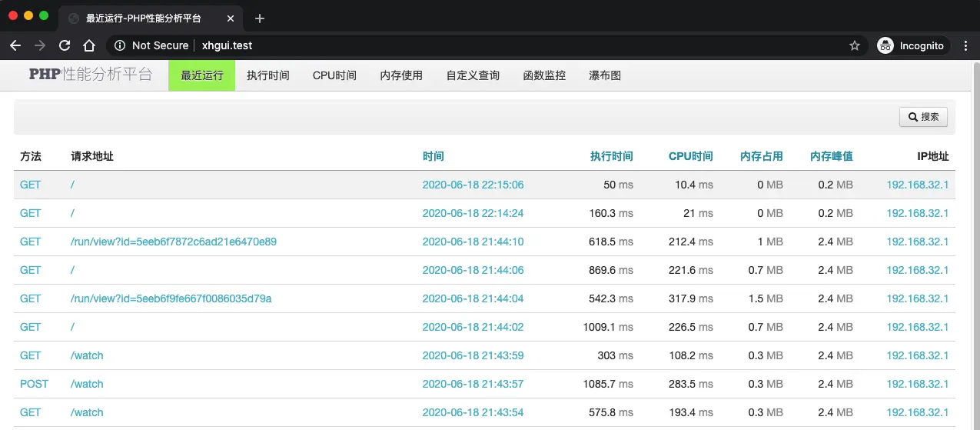
Task: Close the 最近运行 browser tab
Action: 231,18
